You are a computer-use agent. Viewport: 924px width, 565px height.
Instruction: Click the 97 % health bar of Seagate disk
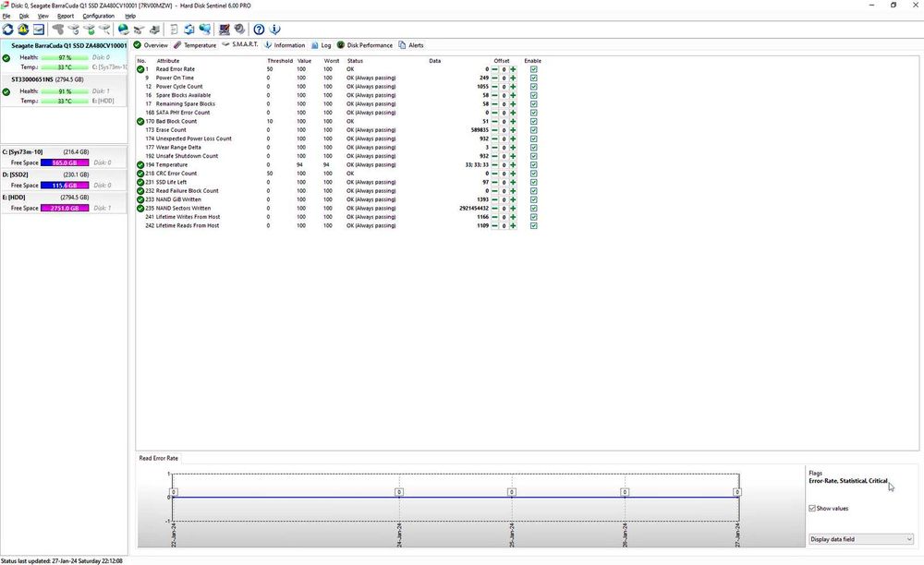point(65,57)
